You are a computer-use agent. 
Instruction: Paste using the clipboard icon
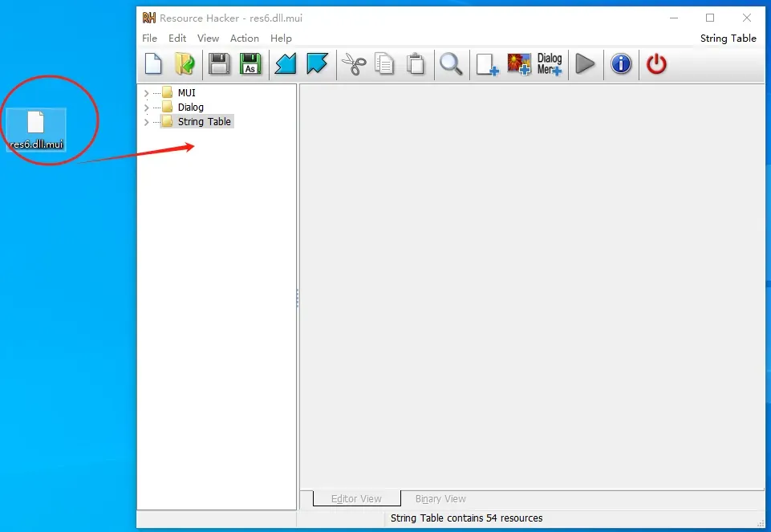point(416,64)
